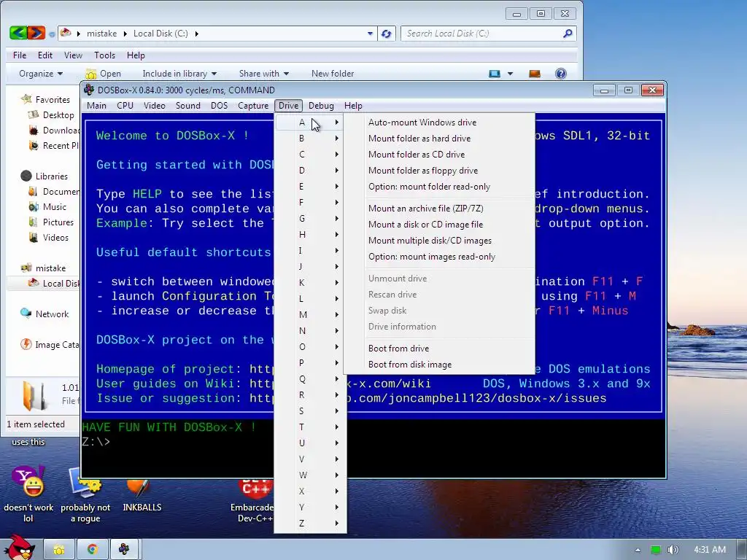Click the Favorites star icon in Explorer
The height and width of the screenshot is (560, 747).
click(x=26, y=99)
